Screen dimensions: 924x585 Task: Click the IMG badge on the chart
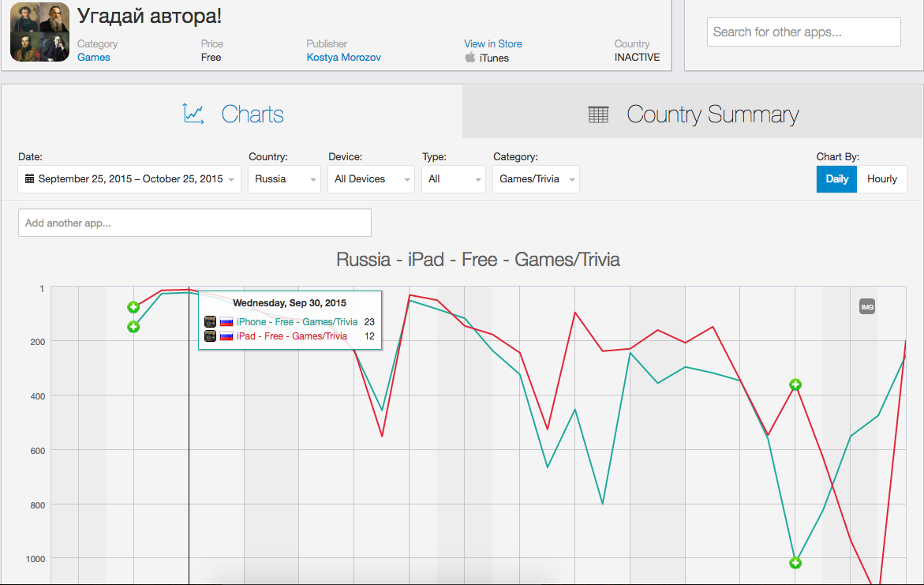click(x=867, y=306)
